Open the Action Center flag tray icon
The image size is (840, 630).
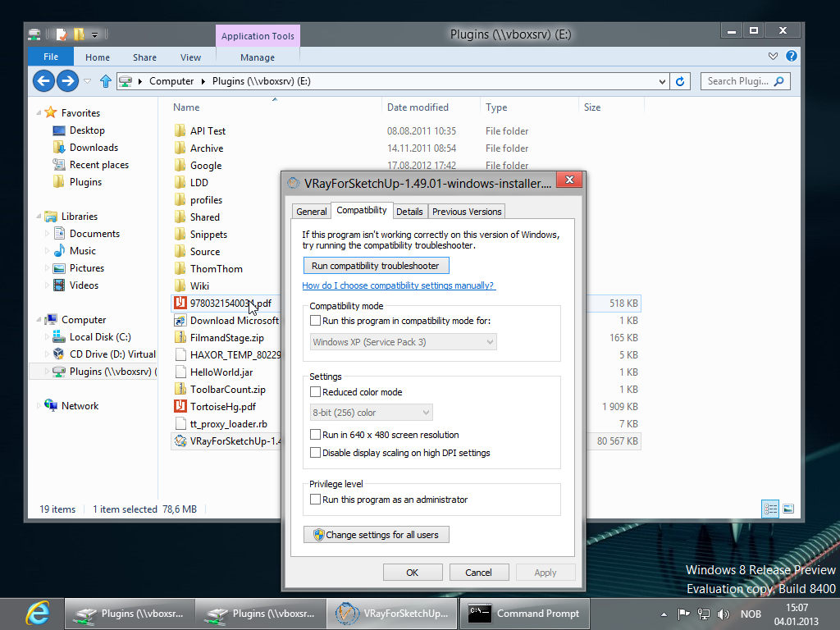point(683,614)
